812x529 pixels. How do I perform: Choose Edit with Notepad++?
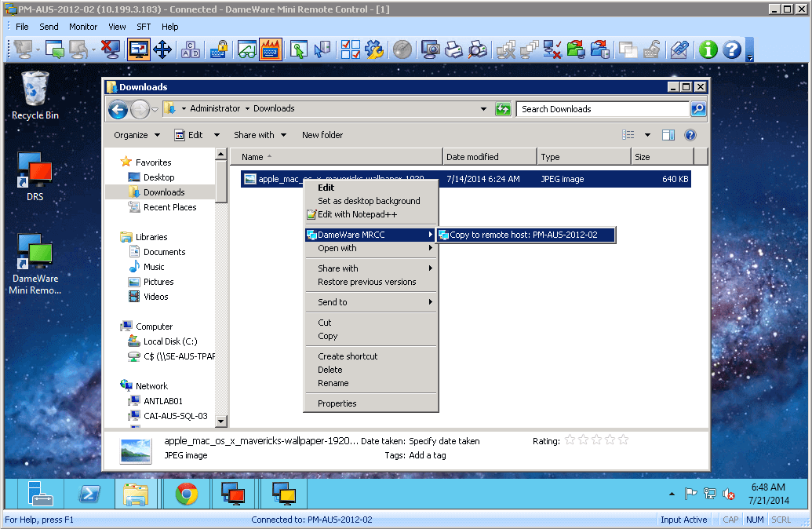[x=357, y=214]
